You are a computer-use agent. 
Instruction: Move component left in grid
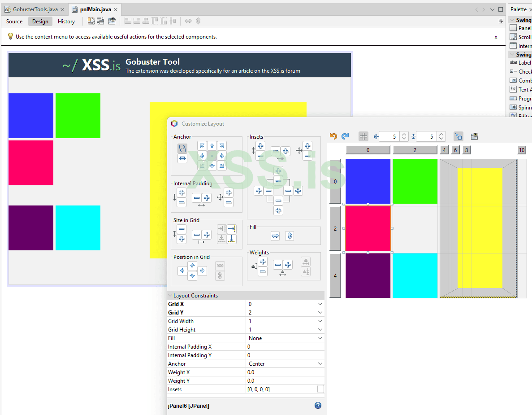[x=182, y=271]
